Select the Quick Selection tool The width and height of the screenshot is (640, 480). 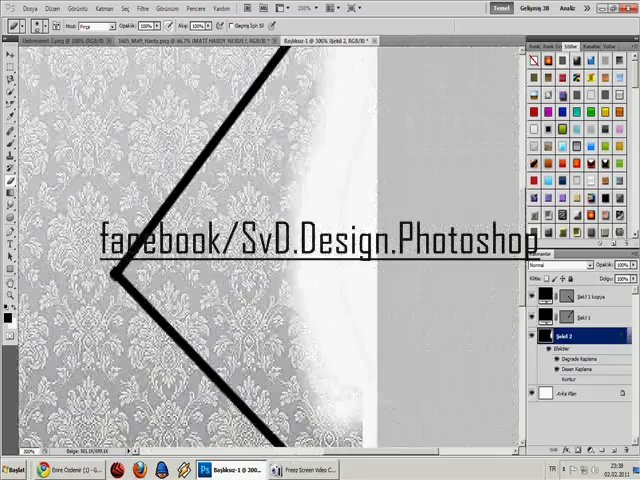pyautogui.click(x=10, y=92)
